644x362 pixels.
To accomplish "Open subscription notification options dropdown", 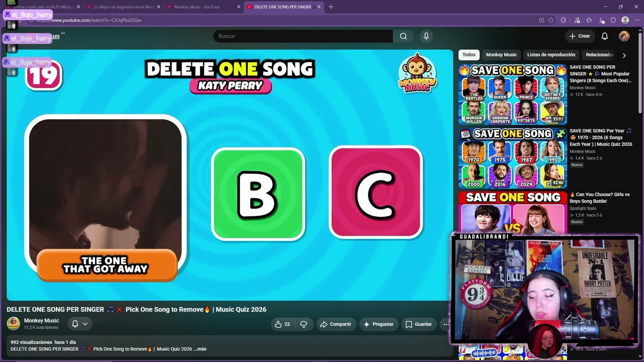I will tap(79, 324).
